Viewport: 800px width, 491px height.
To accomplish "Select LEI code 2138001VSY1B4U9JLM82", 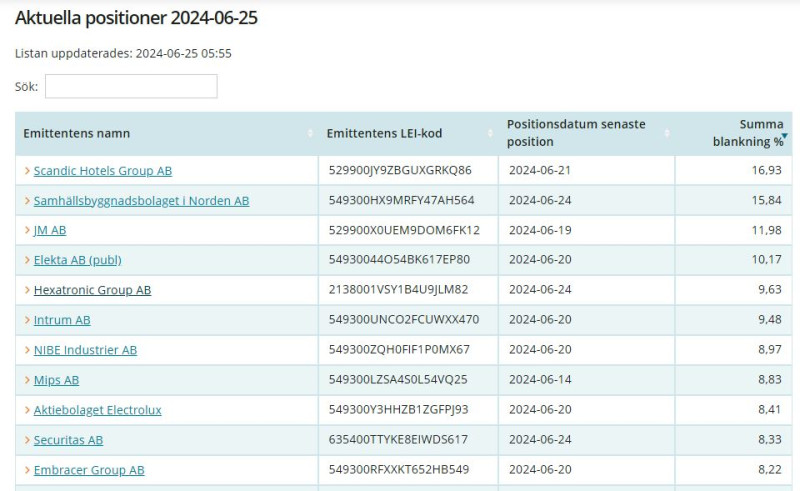I will point(398,289).
